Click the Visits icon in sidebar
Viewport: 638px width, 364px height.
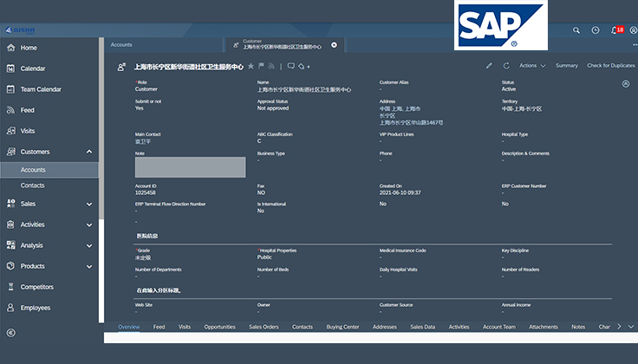coord(11,131)
